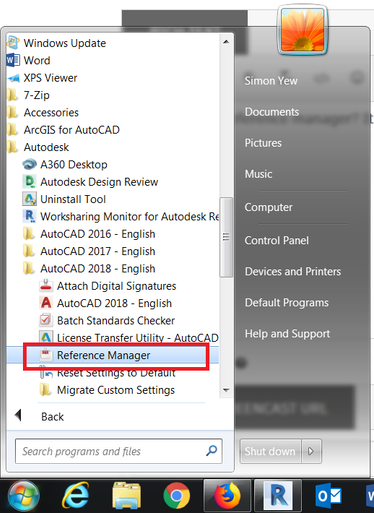This screenshot has height=513, width=374.
Task: Click the Shut down button
Action: (270, 451)
